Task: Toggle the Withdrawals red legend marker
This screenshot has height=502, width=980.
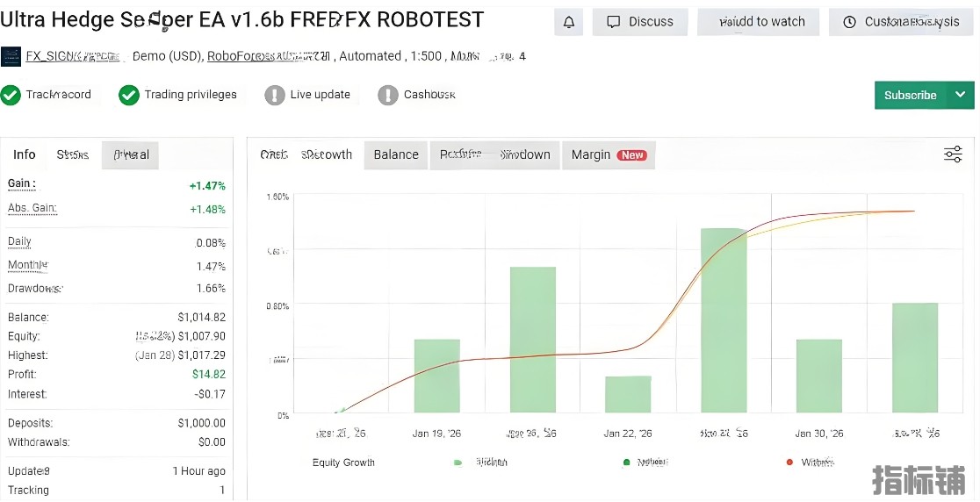Action: (789, 462)
